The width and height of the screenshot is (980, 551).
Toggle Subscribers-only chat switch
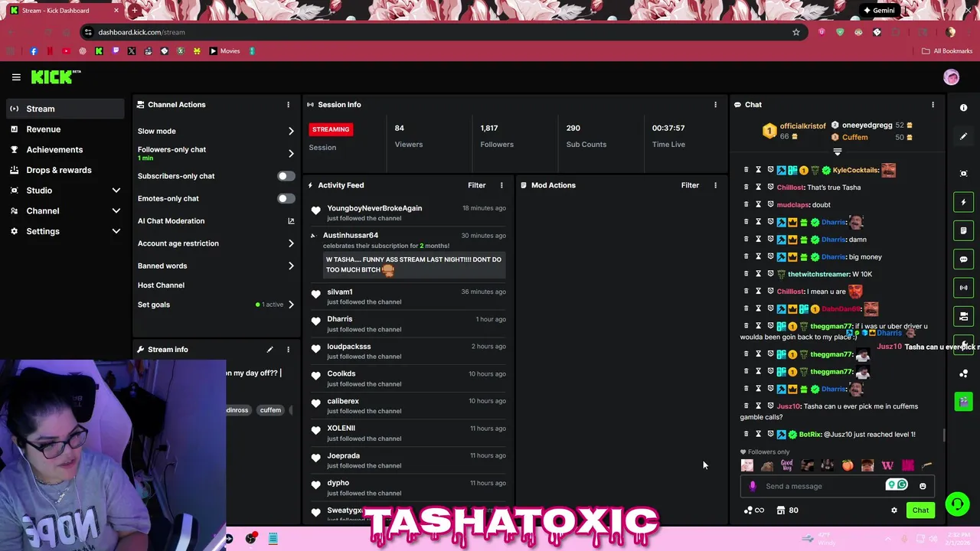tap(286, 176)
